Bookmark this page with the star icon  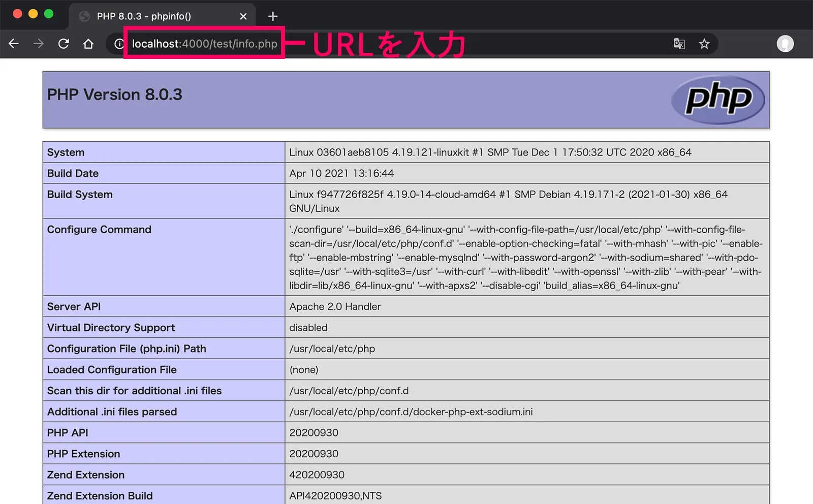(x=704, y=44)
